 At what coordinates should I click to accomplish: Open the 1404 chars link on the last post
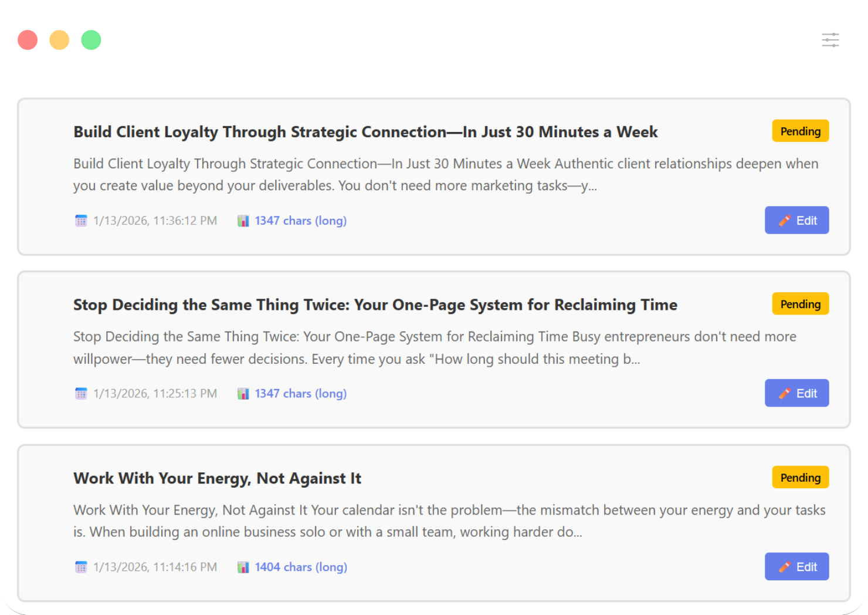coord(300,567)
